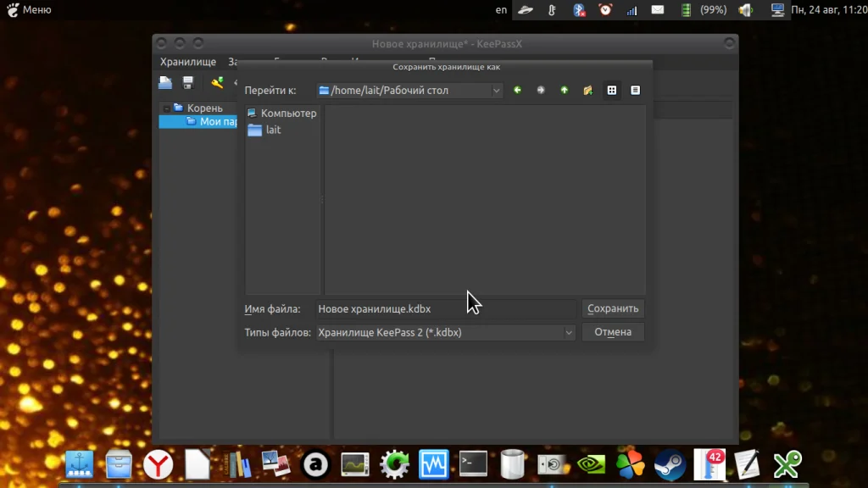Switch save dialog to icon grid view
This screenshot has height=488, width=868.
[x=612, y=90]
